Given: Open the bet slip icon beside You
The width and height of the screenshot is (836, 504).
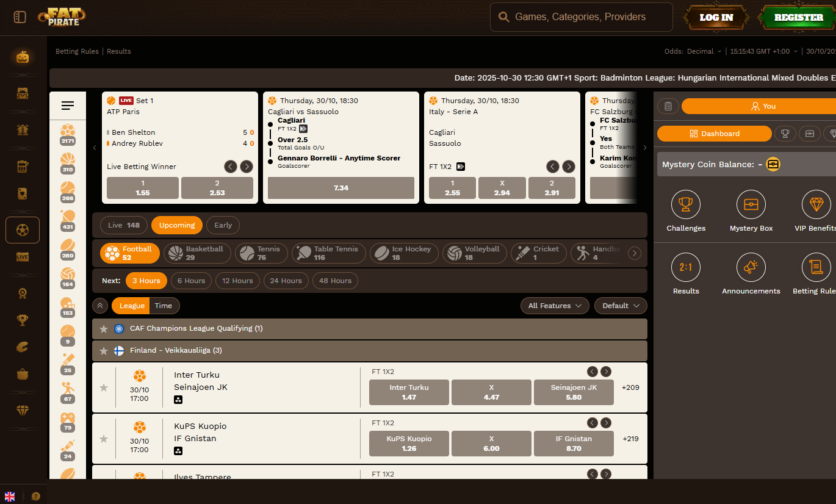Looking at the screenshot, I should (668, 106).
